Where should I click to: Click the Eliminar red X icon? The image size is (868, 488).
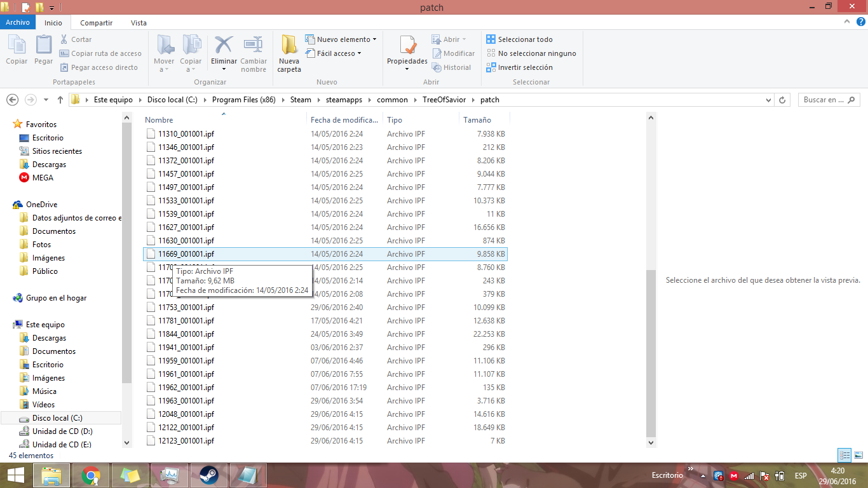point(224,46)
